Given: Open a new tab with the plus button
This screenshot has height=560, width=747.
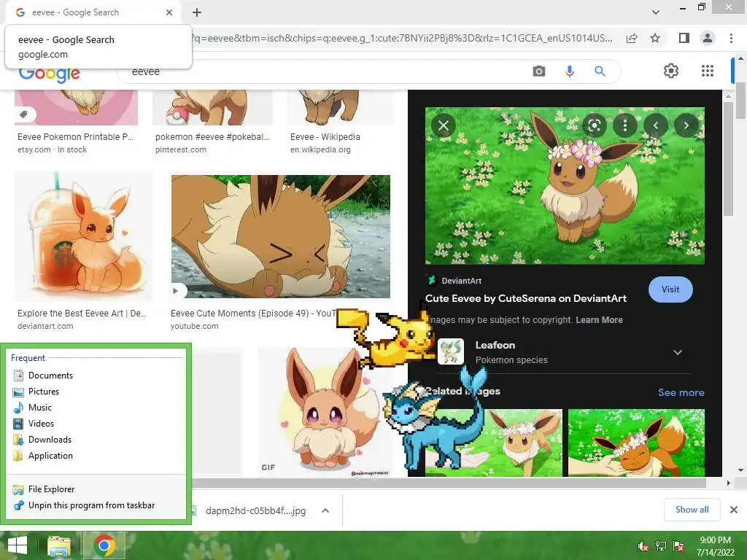Looking at the screenshot, I should click(197, 12).
